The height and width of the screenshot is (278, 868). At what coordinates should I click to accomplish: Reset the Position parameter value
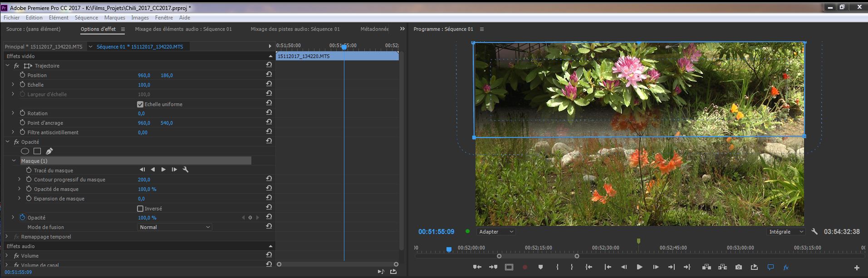point(269,75)
